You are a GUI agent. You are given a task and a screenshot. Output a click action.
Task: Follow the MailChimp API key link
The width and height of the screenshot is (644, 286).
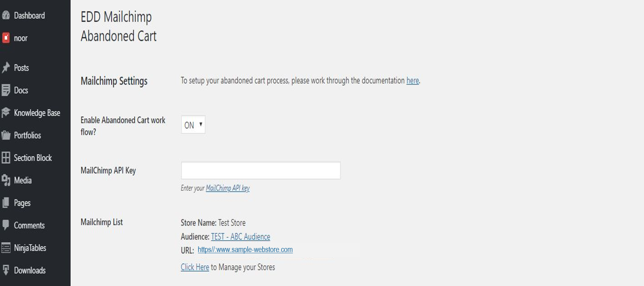[x=228, y=188]
